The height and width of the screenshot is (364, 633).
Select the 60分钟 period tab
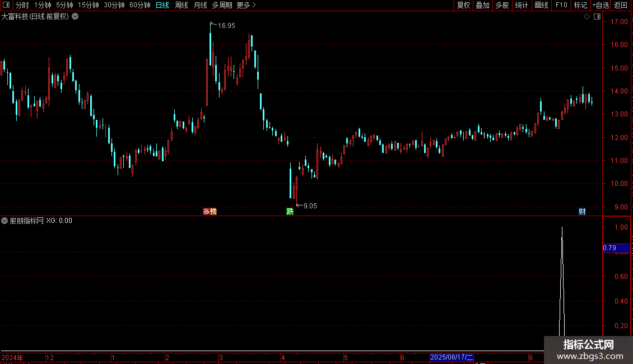pos(139,5)
